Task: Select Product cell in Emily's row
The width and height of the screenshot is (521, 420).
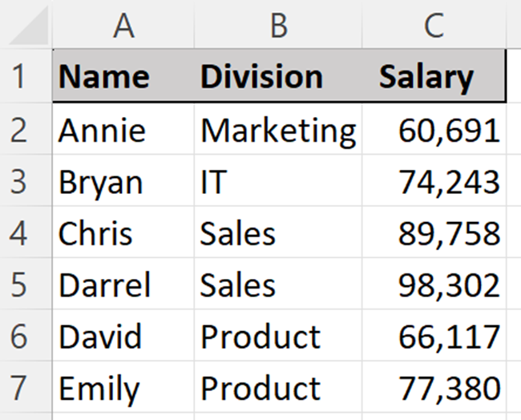Action: point(278,386)
